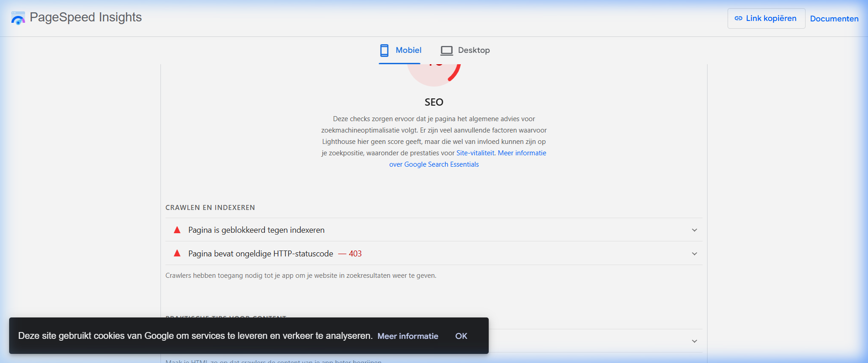Switch to the Mobiel tab

[x=400, y=50]
